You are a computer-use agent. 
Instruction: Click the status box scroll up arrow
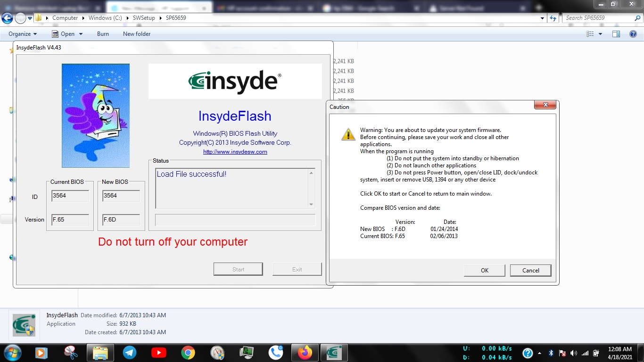coord(311,173)
